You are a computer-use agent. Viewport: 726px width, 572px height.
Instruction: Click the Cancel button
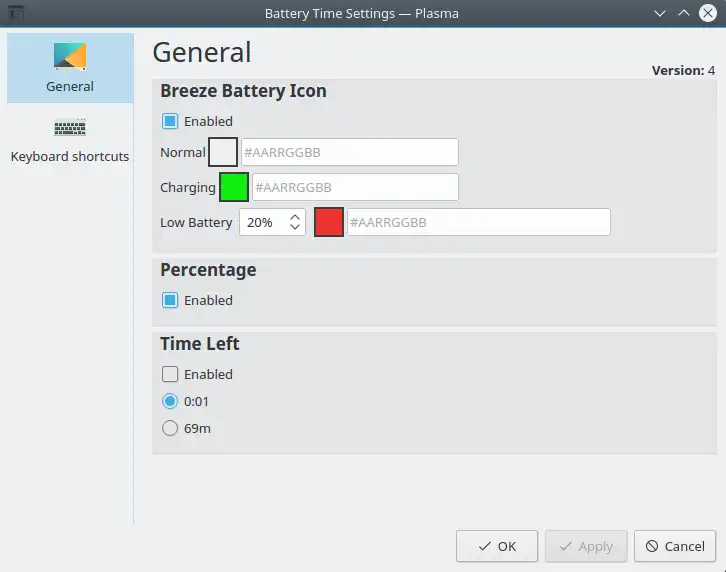(675, 546)
